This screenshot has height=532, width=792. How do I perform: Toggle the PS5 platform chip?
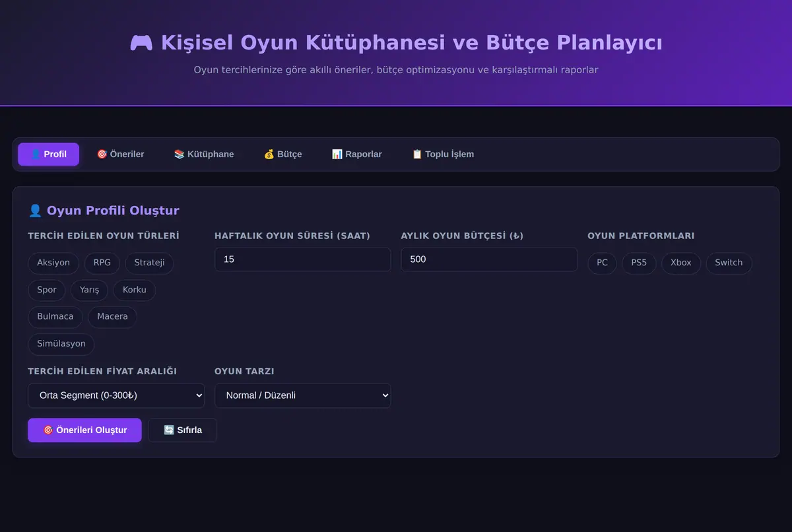tap(639, 263)
